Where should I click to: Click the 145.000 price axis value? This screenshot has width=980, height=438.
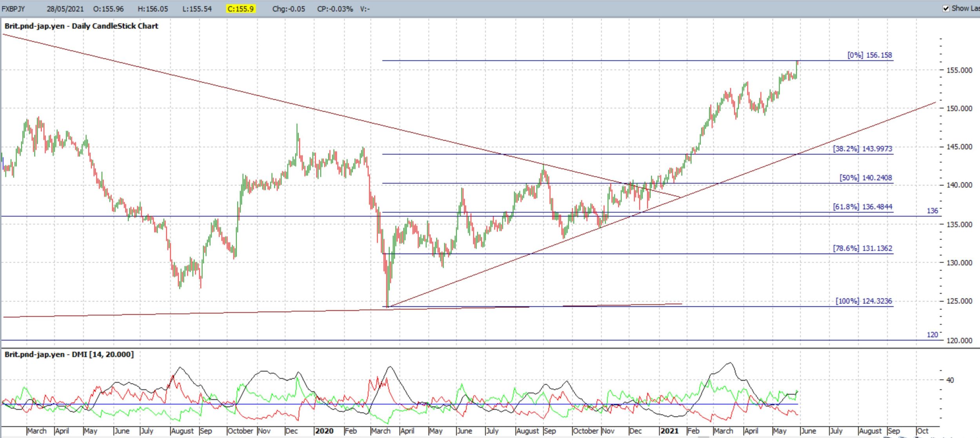pos(959,147)
